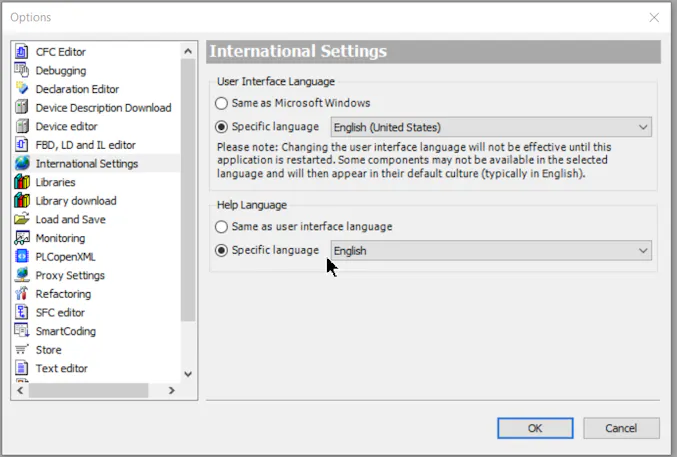The height and width of the screenshot is (457, 677).
Task: Click the Declaration Editor icon
Action: [22, 89]
